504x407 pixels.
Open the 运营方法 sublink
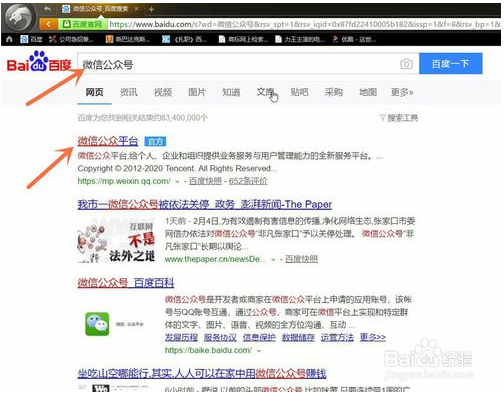point(337,338)
